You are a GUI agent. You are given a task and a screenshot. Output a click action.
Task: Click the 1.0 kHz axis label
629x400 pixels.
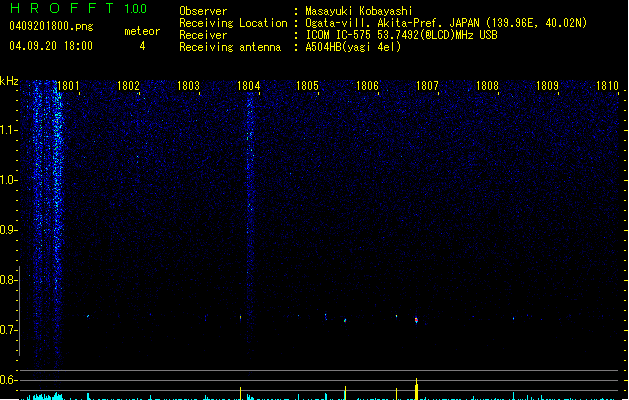(8, 180)
